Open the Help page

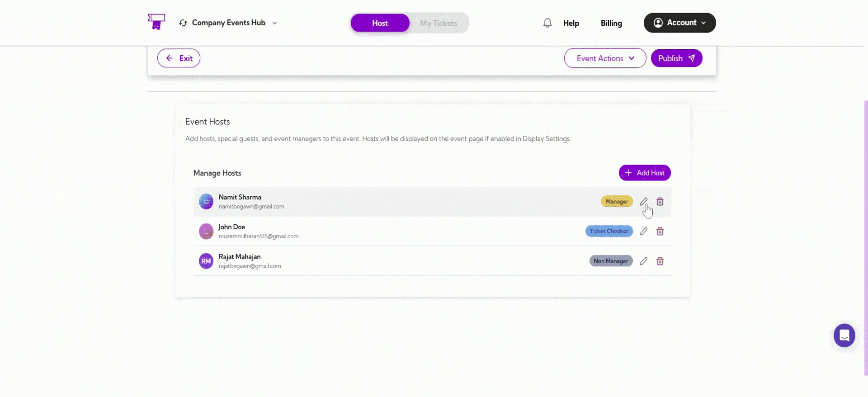coord(571,23)
